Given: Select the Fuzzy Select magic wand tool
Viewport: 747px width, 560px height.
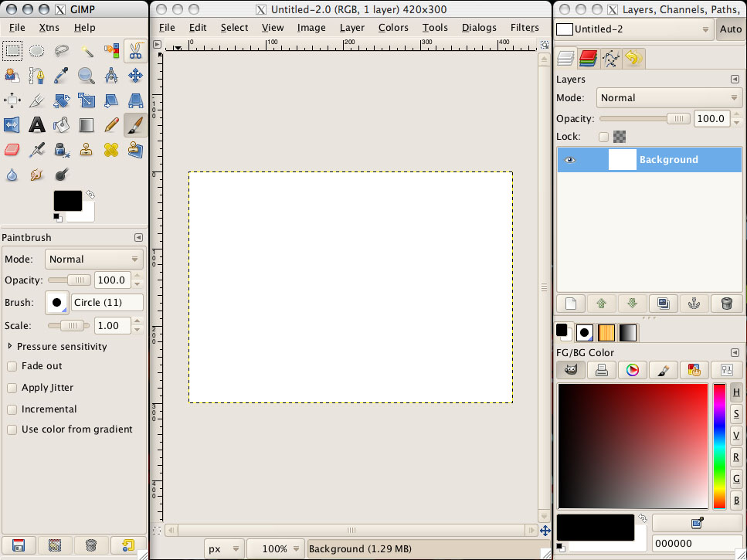Looking at the screenshot, I should tap(87, 51).
